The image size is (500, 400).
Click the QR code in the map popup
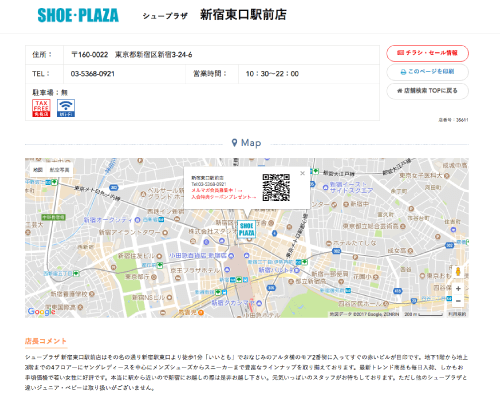pyautogui.click(x=276, y=187)
